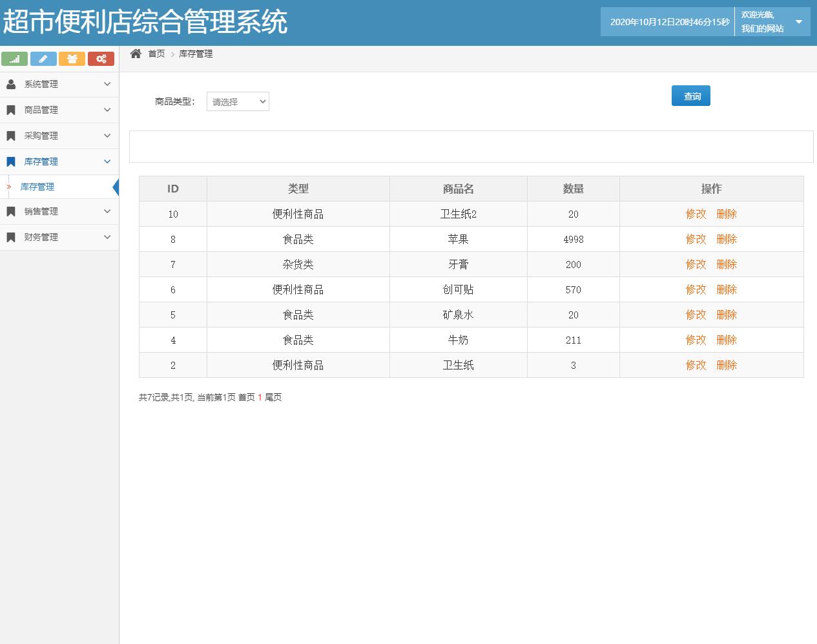817x644 pixels.
Task: Expand the 商品管理 menu chevron
Action: pyautogui.click(x=107, y=110)
